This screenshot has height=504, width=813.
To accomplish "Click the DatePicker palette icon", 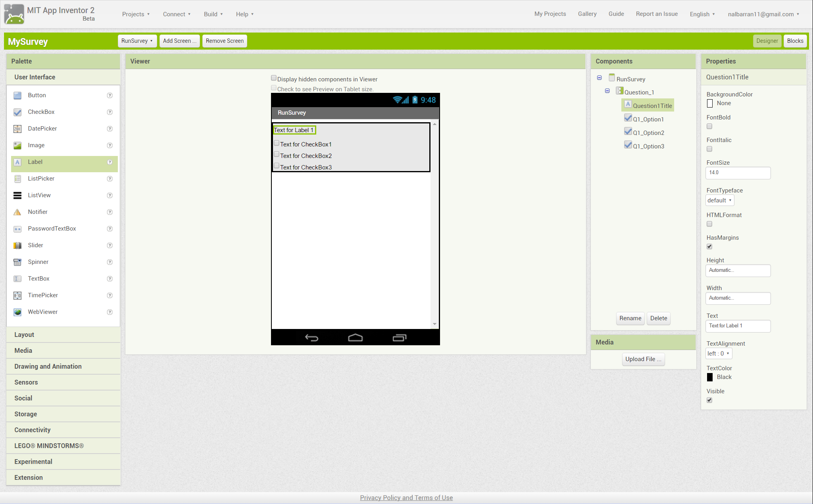I will point(17,129).
